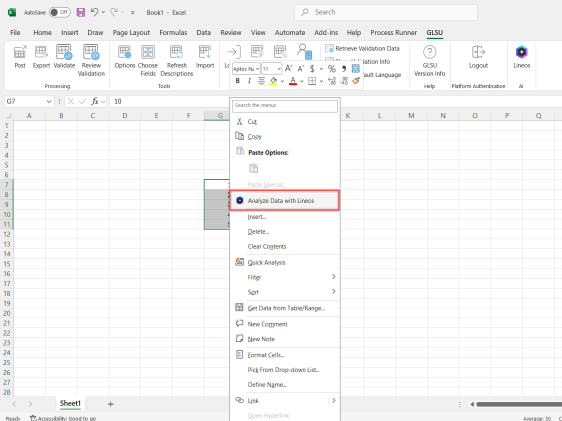Click Retrieve Validation Data
This screenshot has width=562, height=421.
pyautogui.click(x=362, y=48)
